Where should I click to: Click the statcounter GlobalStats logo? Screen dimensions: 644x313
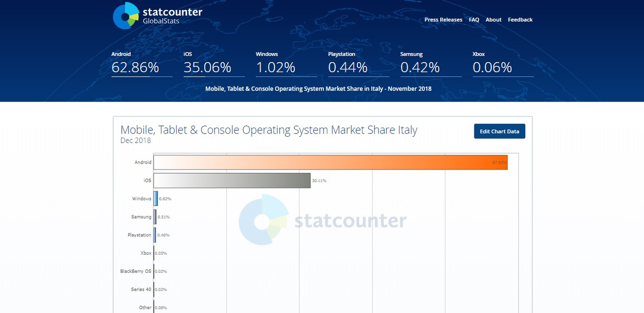pyautogui.click(x=157, y=16)
